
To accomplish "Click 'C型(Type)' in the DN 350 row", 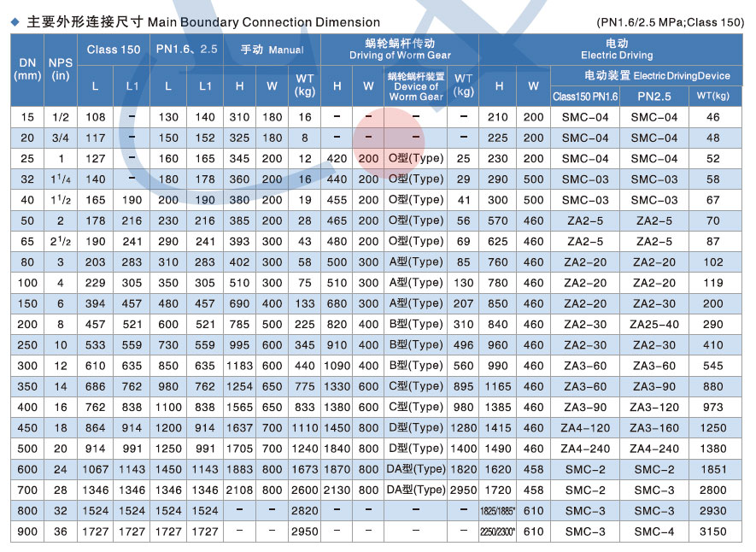I will tap(416, 386).
